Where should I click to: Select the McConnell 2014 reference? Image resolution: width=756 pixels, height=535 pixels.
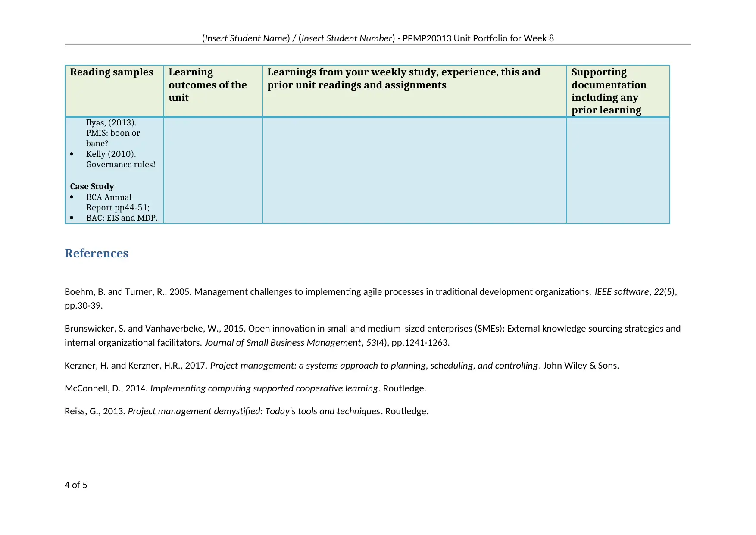coord(245,388)
